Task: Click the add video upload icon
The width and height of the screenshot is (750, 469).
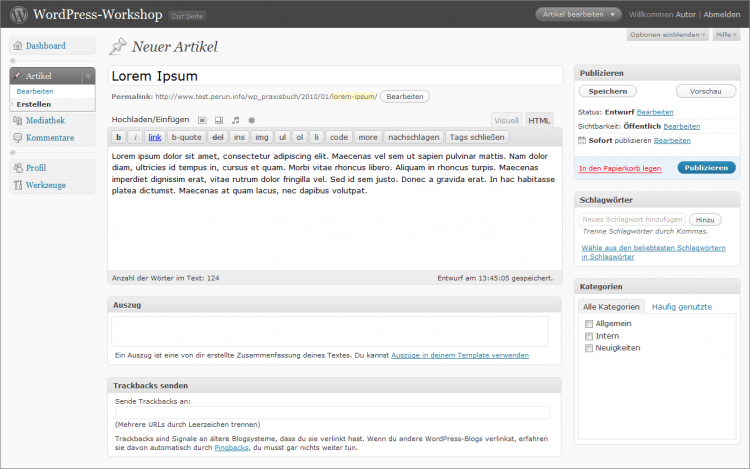Action: click(219, 120)
